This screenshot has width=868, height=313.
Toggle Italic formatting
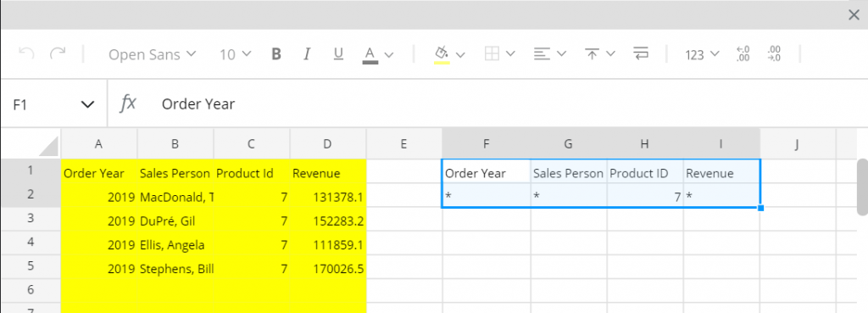(307, 54)
